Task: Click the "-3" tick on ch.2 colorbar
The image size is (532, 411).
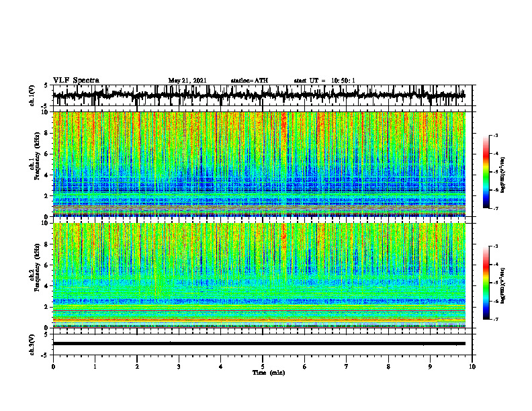Action: [x=496, y=246]
